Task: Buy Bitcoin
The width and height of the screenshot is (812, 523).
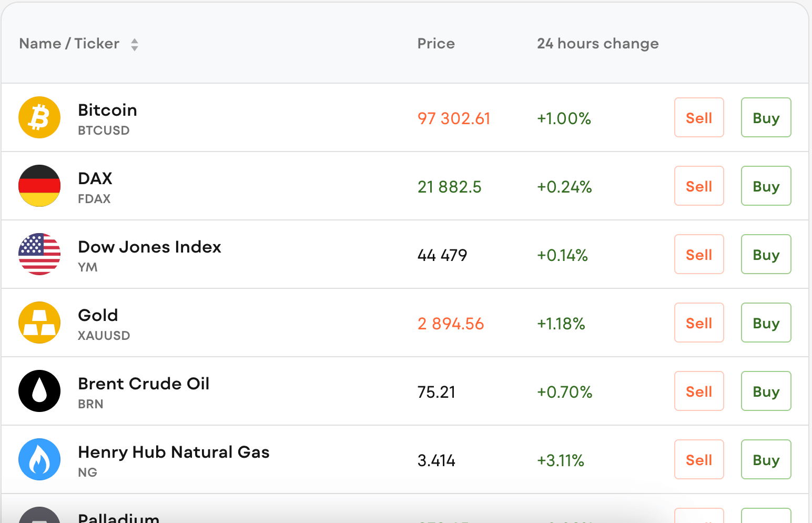Action: click(766, 117)
